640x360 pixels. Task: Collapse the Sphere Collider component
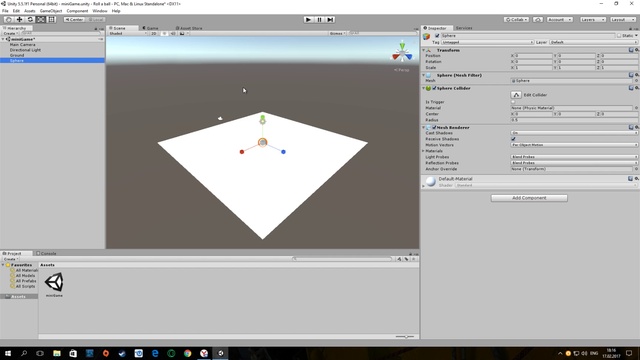coord(424,88)
